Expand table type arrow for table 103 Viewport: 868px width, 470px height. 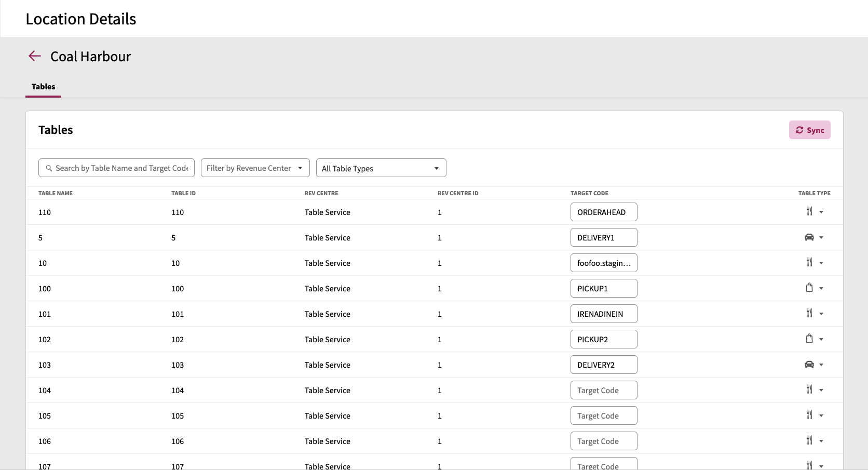pos(821,365)
